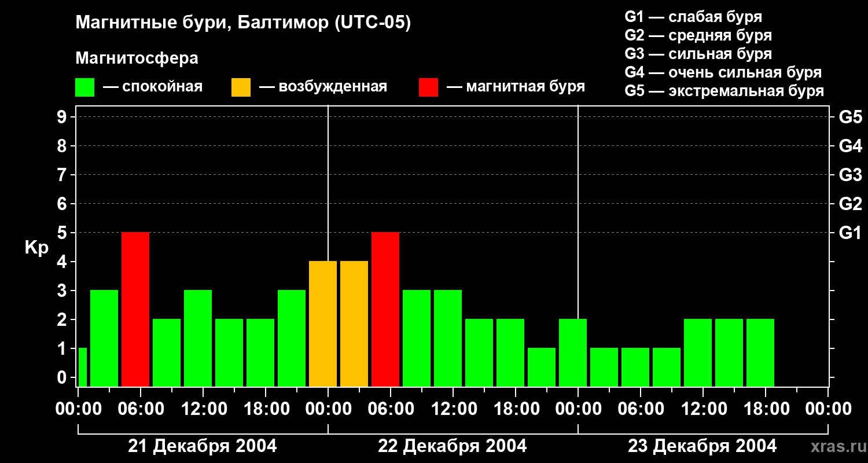Click the '18:00' time label under 21 December
This screenshot has width=868, height=463.
coord(266,409)
